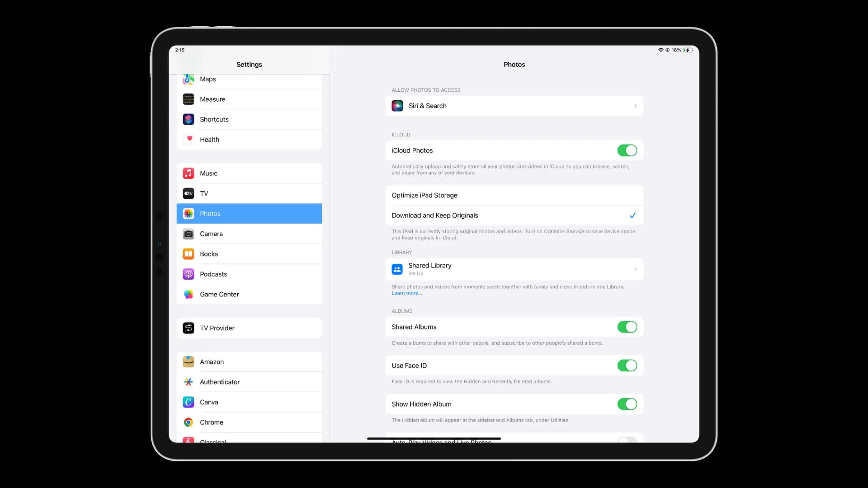Expand Shared Library setup options

point(514,269)
